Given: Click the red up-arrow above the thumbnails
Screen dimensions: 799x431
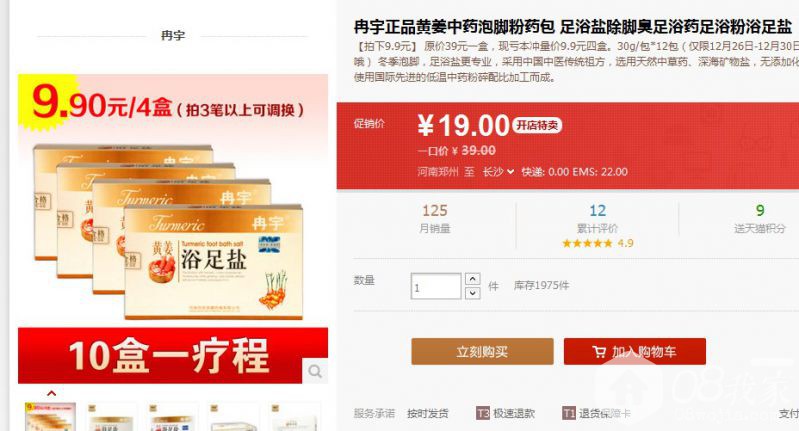Looking at the screenshot, I should click(51, 393).
